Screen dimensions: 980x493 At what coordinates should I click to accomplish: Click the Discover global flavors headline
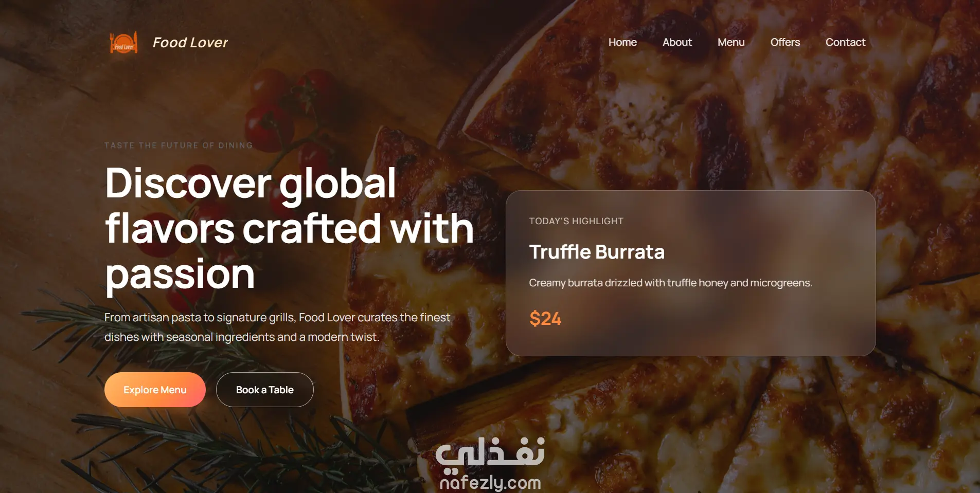coord(289,228)
